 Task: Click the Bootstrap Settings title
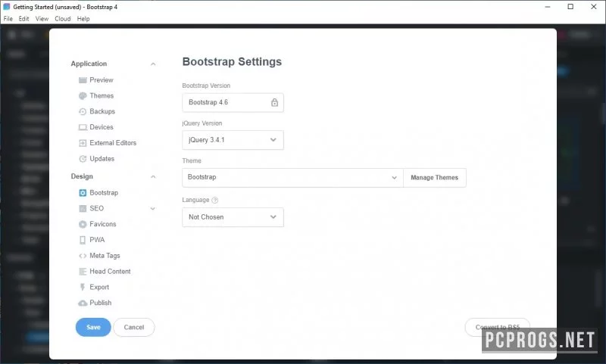(x=232, y=62)
